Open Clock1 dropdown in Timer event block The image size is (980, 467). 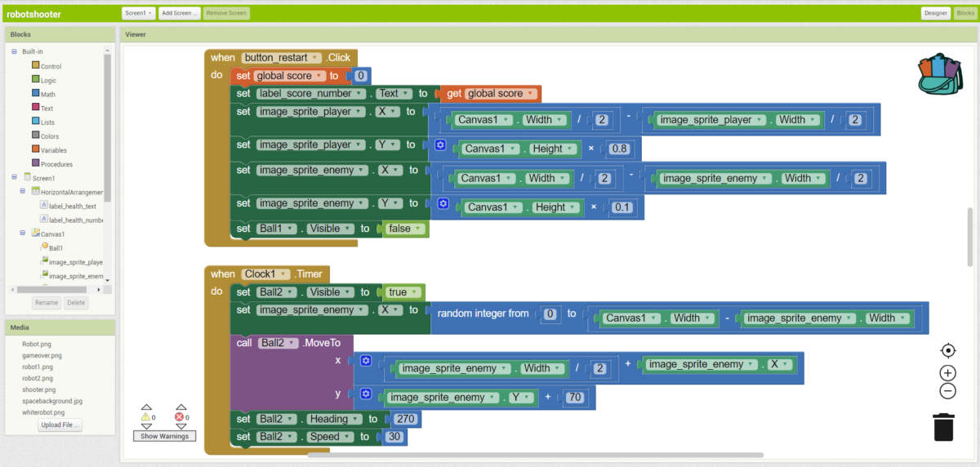coord(265,274)
